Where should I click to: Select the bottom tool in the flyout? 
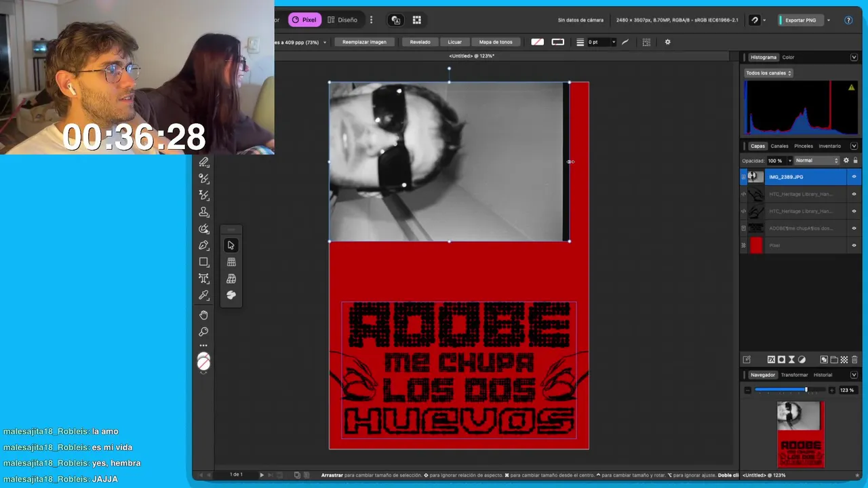(x=231, y=295)
